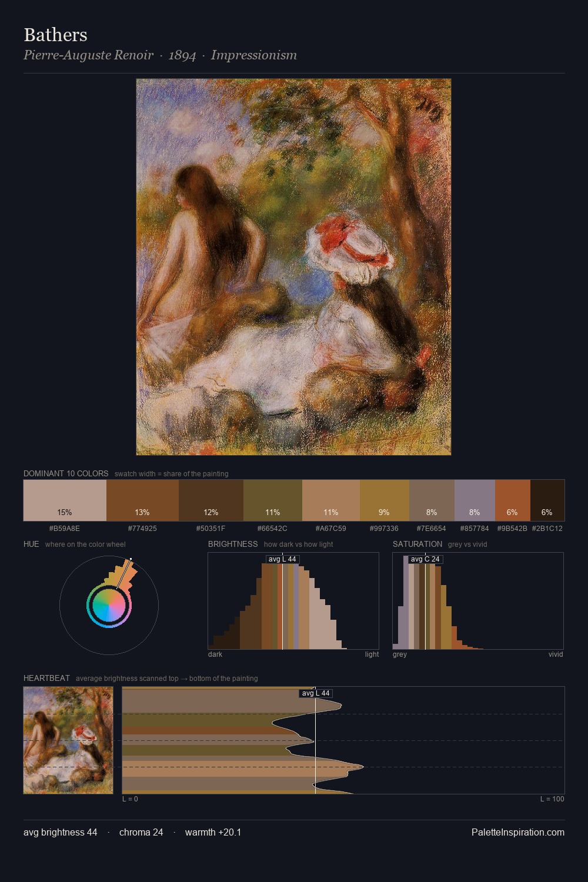Screen dimensions: 588x882
Task: Select the #B59A8E color swatch
Action: click(x=65, y=500)
